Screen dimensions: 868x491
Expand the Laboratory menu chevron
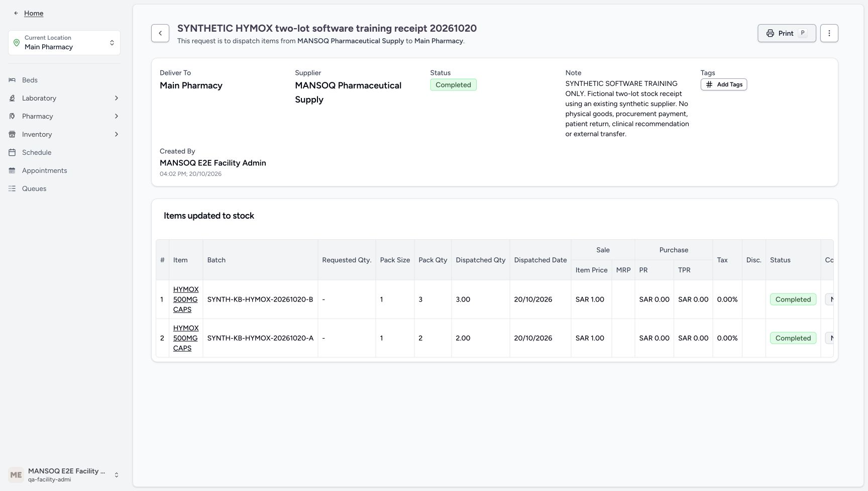click(117, 98)
